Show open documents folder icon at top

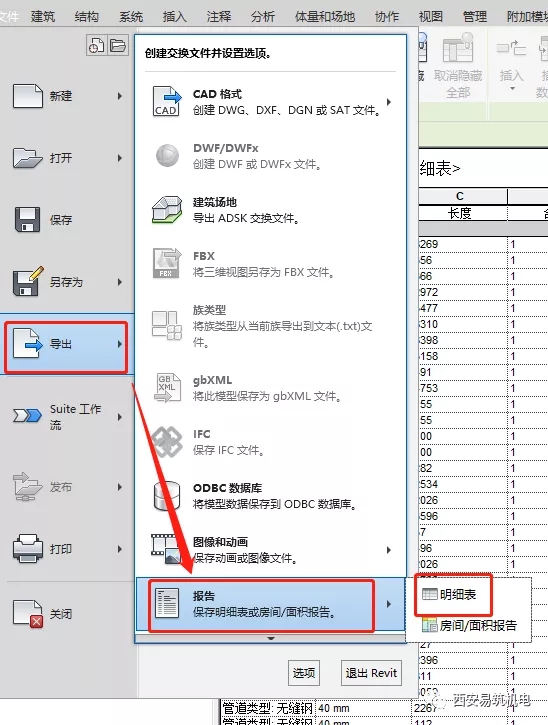click(x=118, y=46)
